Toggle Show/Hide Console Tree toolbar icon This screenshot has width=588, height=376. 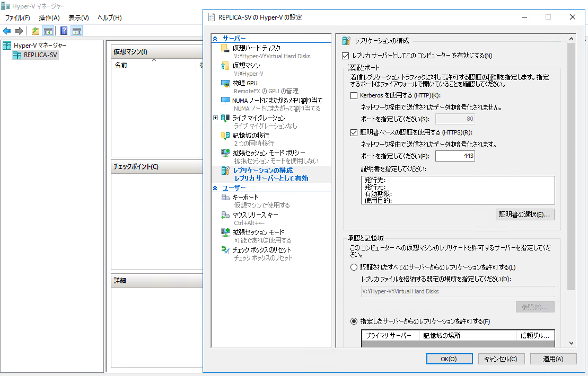coord(48,31)
